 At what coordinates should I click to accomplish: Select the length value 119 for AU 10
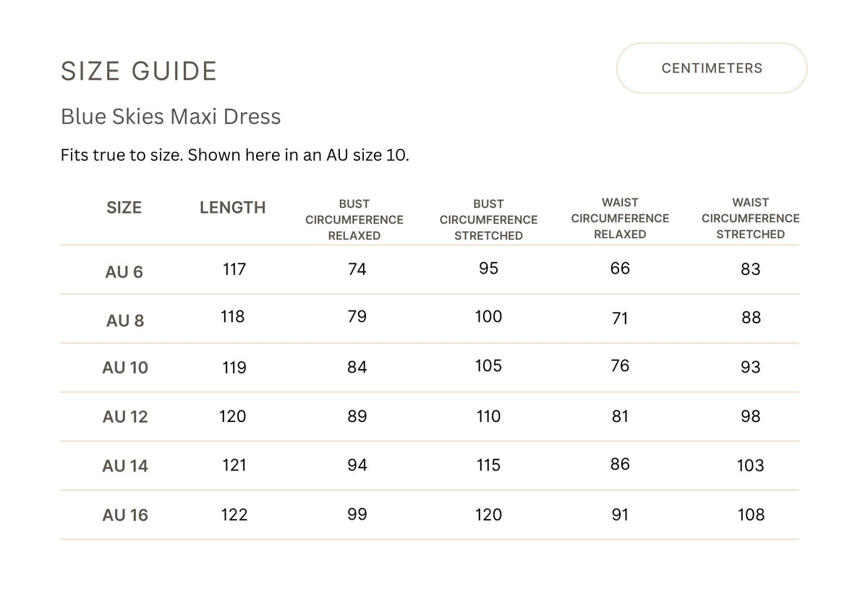[233, 368]
